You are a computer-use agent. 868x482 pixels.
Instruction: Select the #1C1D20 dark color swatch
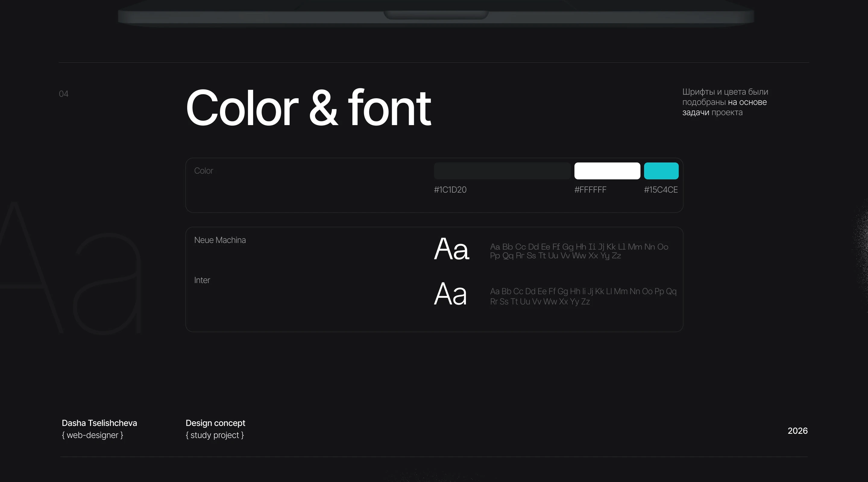coord(502,171)
